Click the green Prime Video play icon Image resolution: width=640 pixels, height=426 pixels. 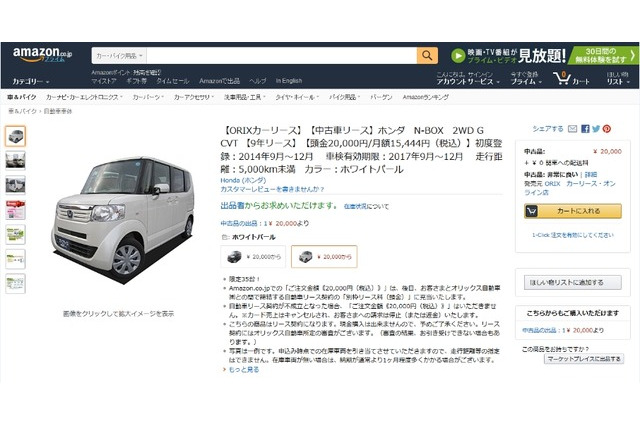click(458, 55)
